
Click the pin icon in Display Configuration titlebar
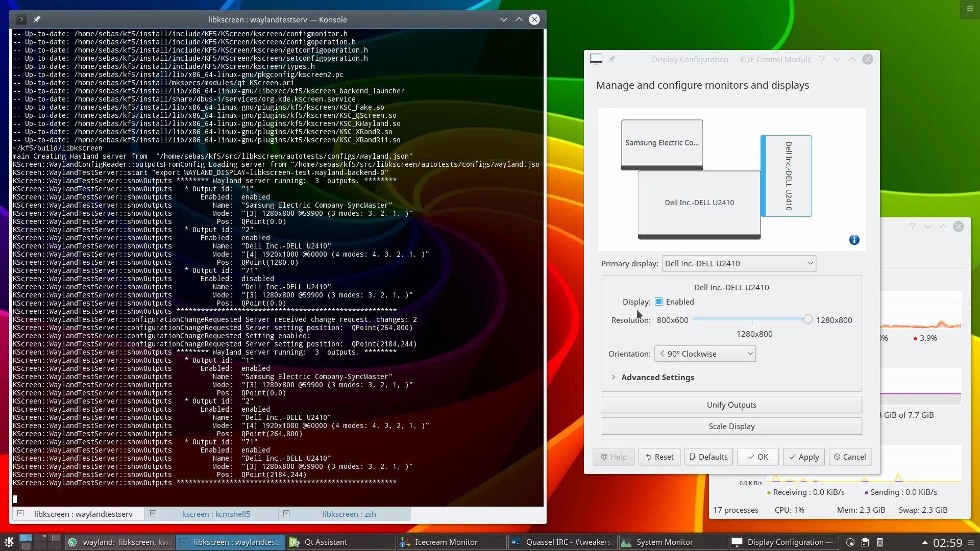pos(611,59)
